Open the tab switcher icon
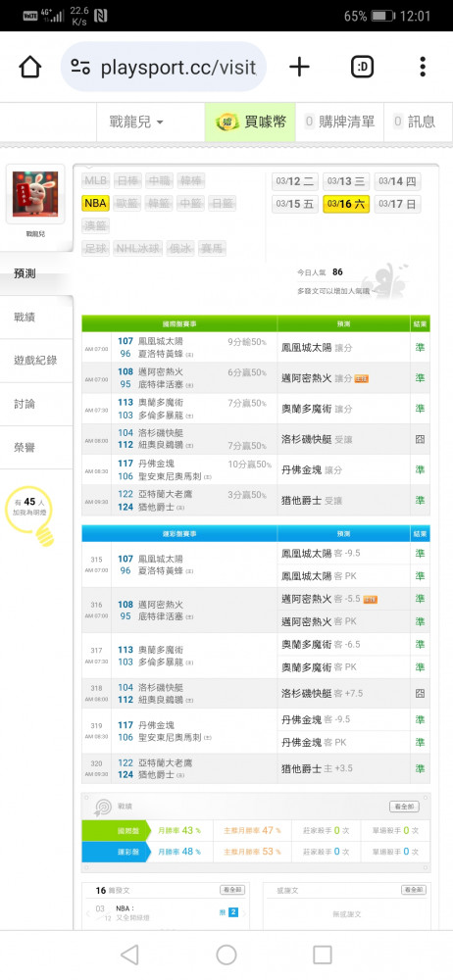The image size is (453, 980). pos(362,67)
